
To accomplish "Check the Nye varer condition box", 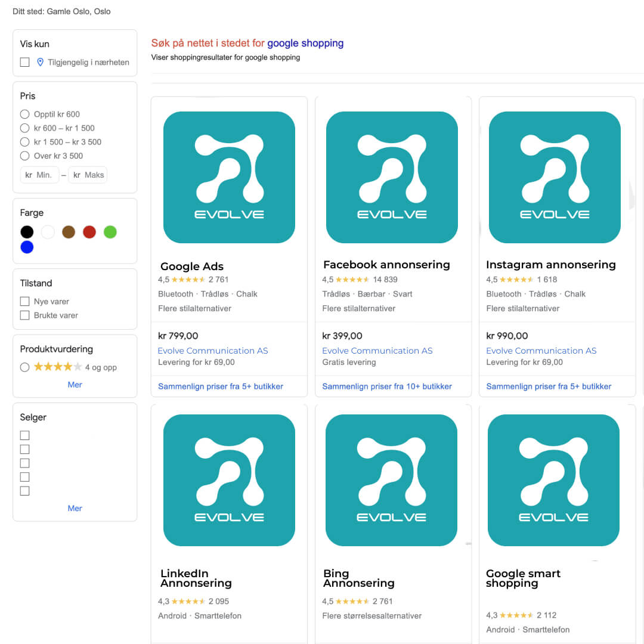I will click(x=24, y=302).
